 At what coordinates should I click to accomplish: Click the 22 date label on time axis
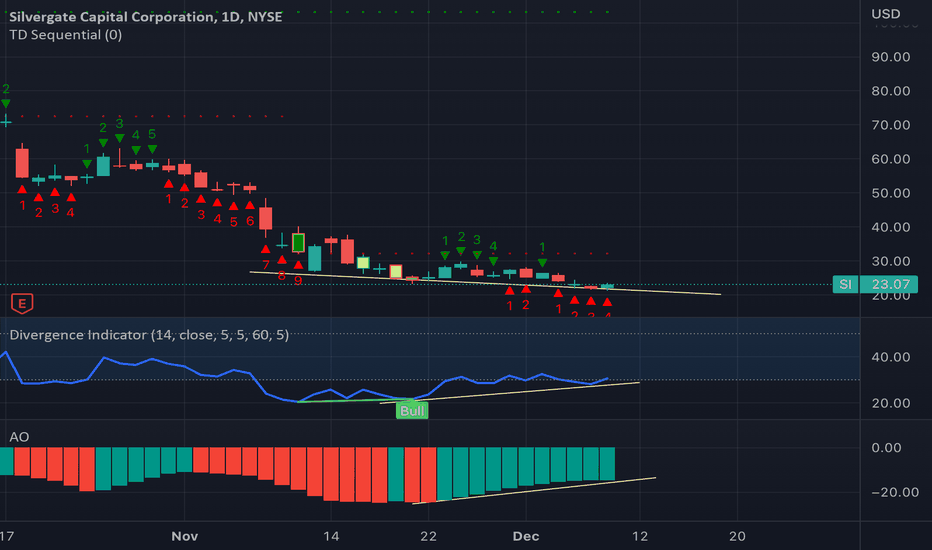429,536
